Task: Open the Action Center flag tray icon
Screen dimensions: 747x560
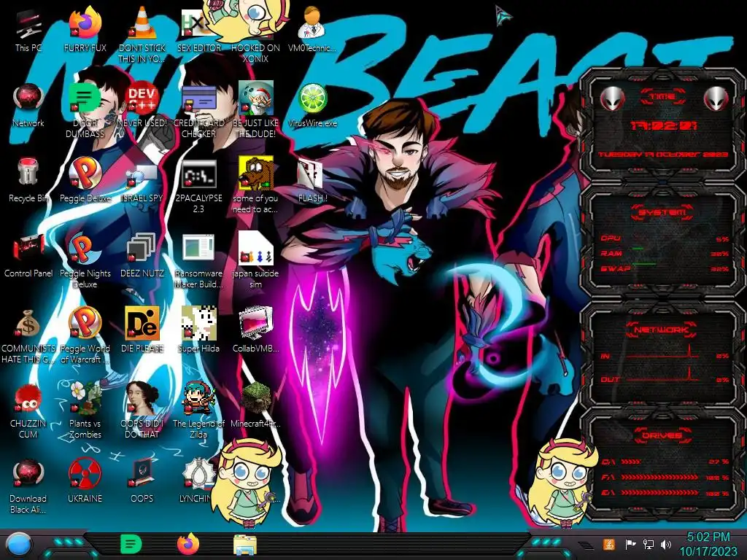Action: tap(630, 544)
